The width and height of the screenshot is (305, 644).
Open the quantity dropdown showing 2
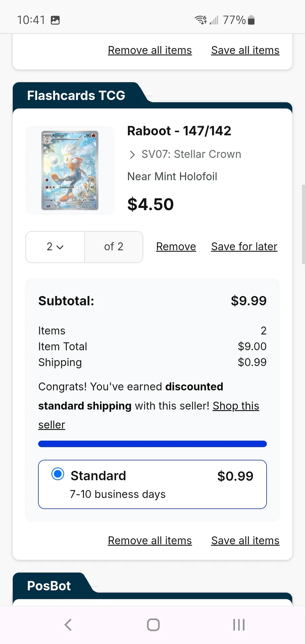tap(55, 247)
